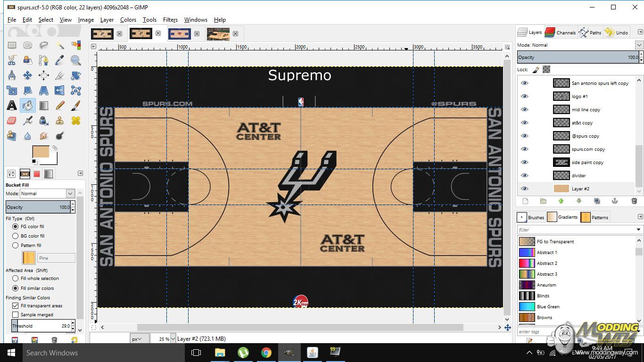Image resolution: width=644 pixels, height=362 pixels.
Task: Open the Filters menu
Action: (170, 20)
